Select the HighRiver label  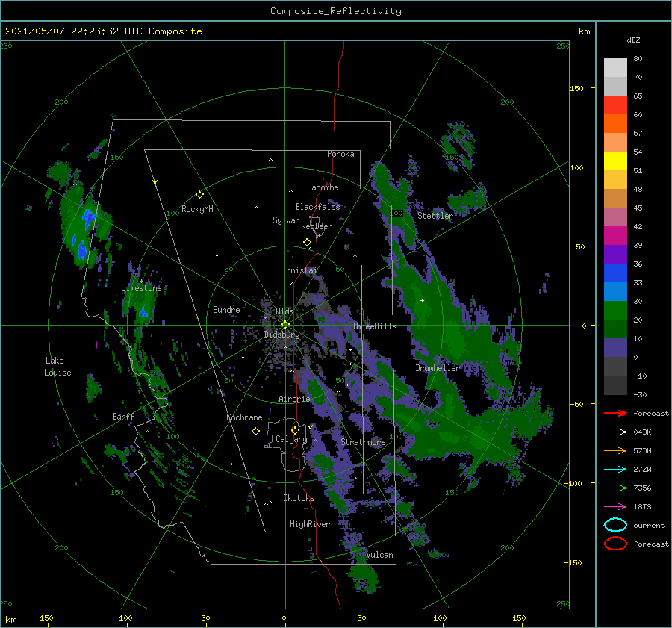click(x=310, y=524)
